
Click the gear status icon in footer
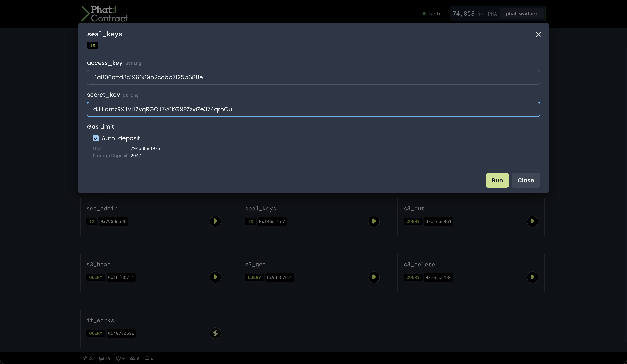point(120,358)
